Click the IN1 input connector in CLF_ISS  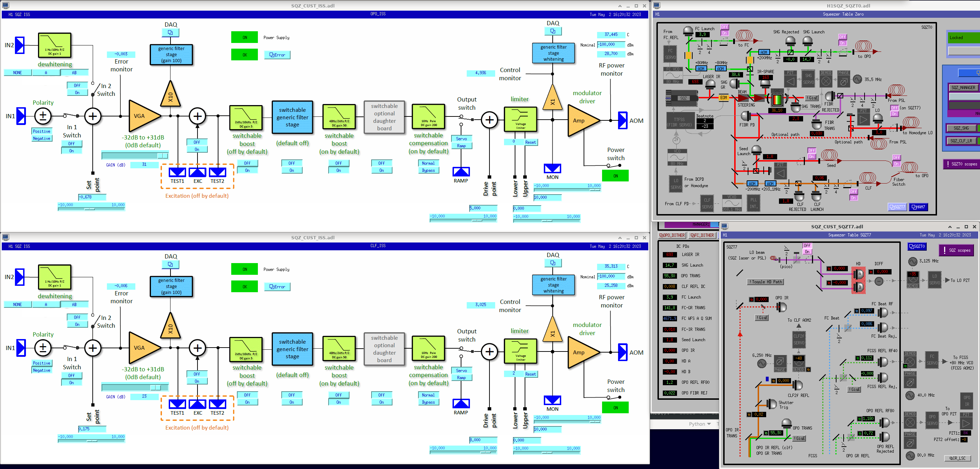pyautogui.click(x=21, y=348)
